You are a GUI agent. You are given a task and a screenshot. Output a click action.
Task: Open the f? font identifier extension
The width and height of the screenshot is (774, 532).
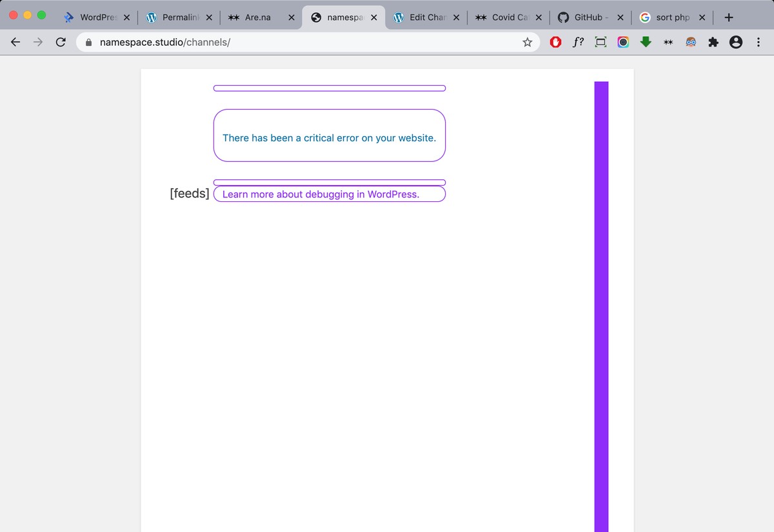[x=579, y=43]
